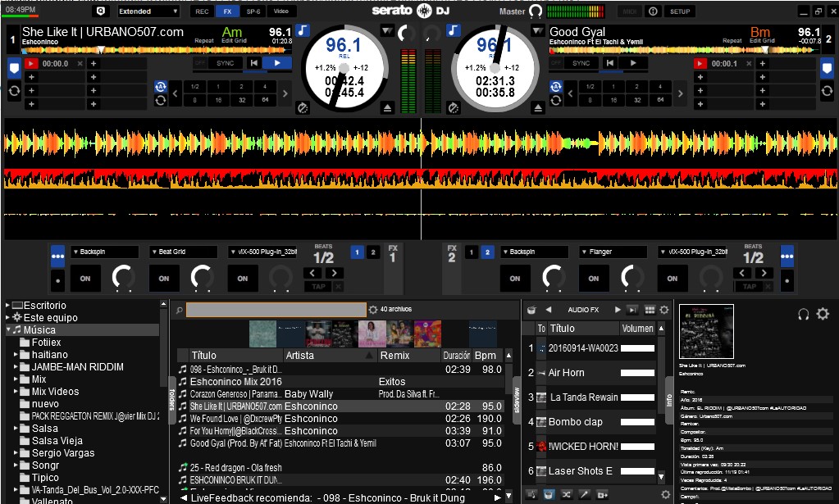This screenshot has width=839, height=504.
Task: Click Edit Grid on deck 1
Action: point(234,41)
